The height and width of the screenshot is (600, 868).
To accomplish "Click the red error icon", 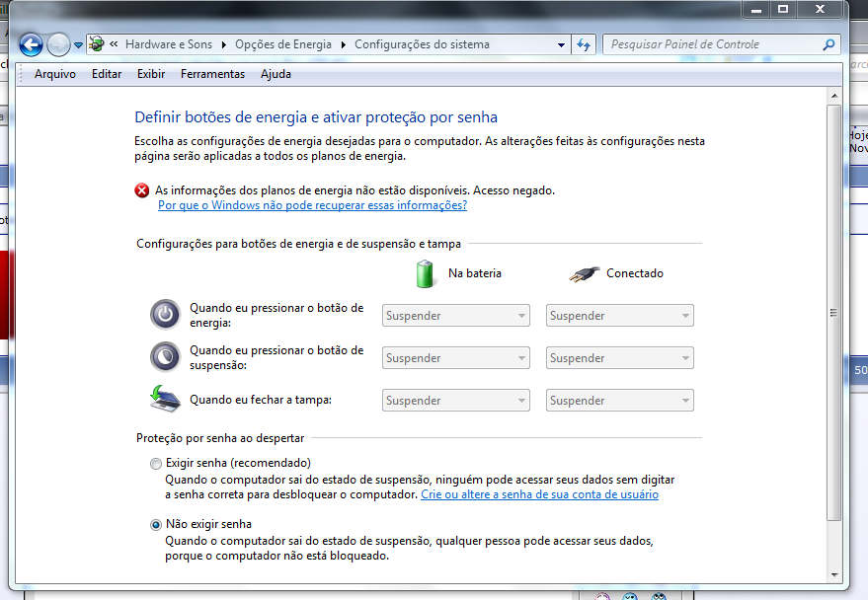I will (x=143, y=190).
